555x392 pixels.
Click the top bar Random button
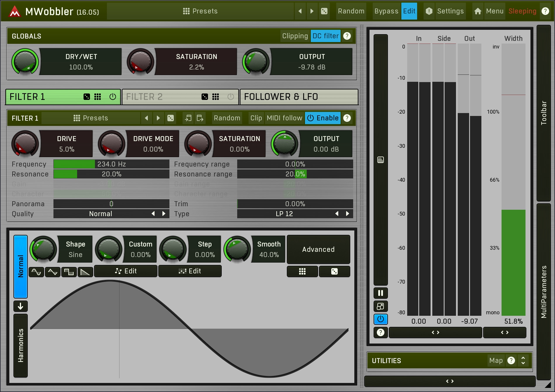click(x=351, y=11)
